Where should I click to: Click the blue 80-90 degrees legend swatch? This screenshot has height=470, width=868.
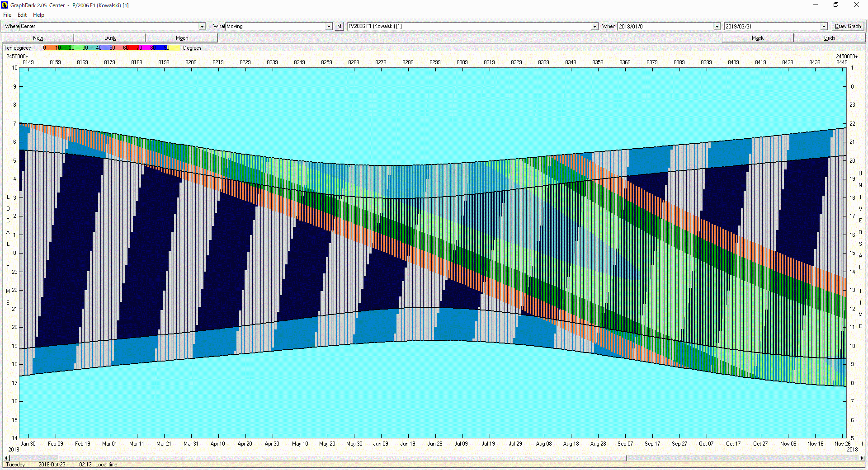tap(160, 47)
